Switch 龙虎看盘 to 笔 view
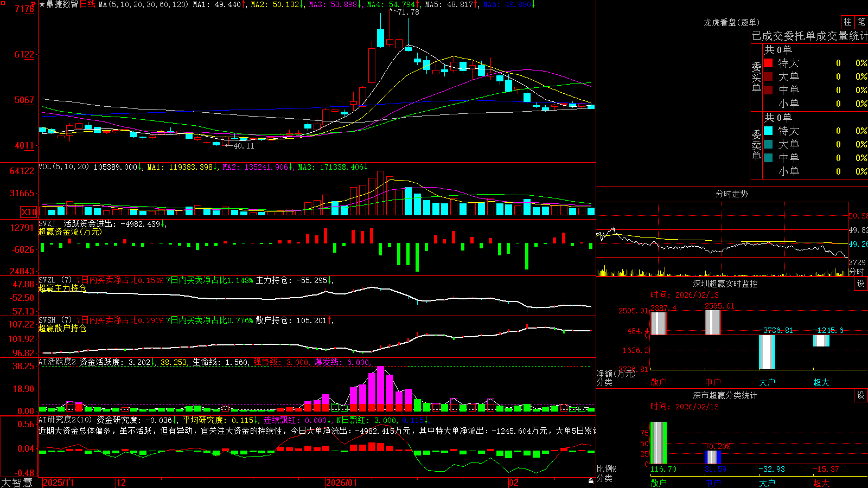 [861, 22]
